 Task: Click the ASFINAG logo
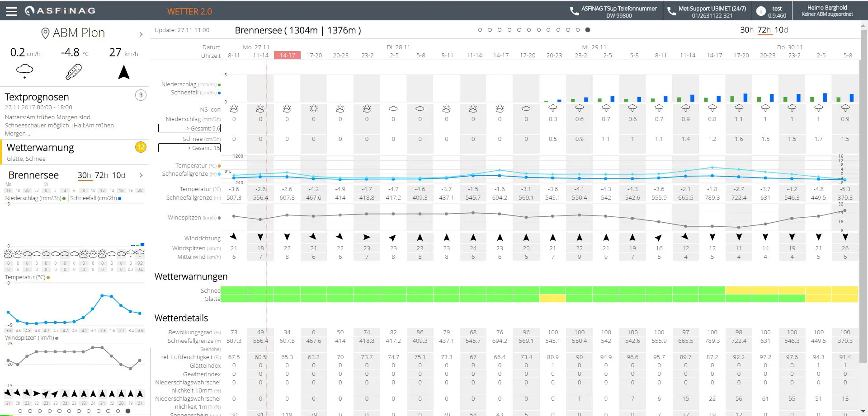(x=60, y=10)
